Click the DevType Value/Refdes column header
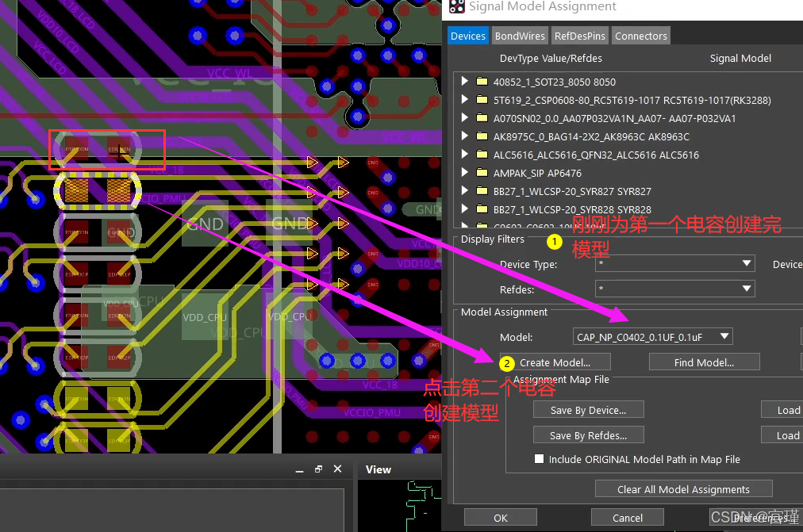 coord(551,59)
